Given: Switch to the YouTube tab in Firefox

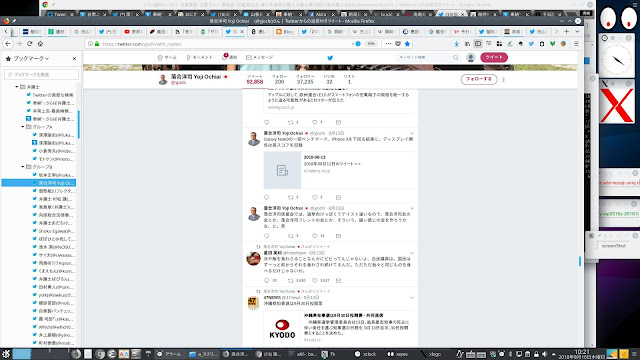Looking at the screenshot, I should (133, 31).
